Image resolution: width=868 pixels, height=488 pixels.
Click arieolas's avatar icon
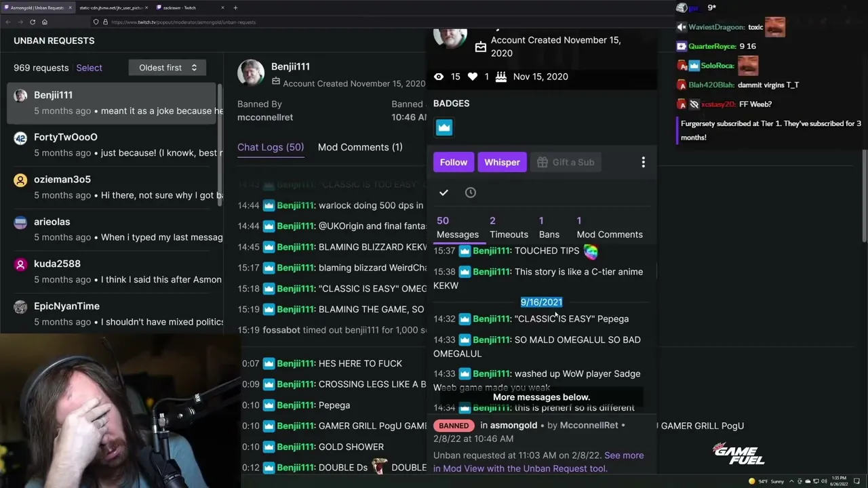(20, 222)
